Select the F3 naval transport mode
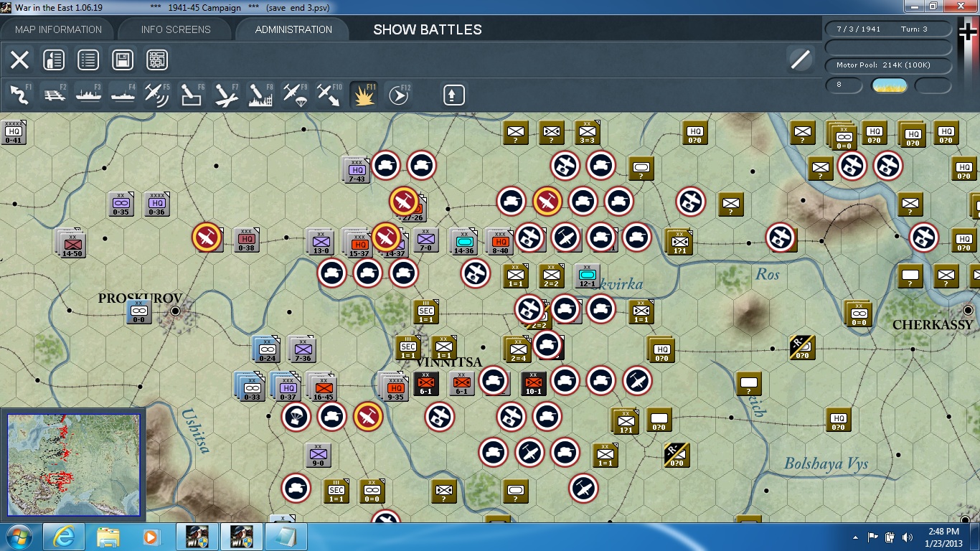The height and width of the screenshot is (551, 980). (x=89, y=95)
